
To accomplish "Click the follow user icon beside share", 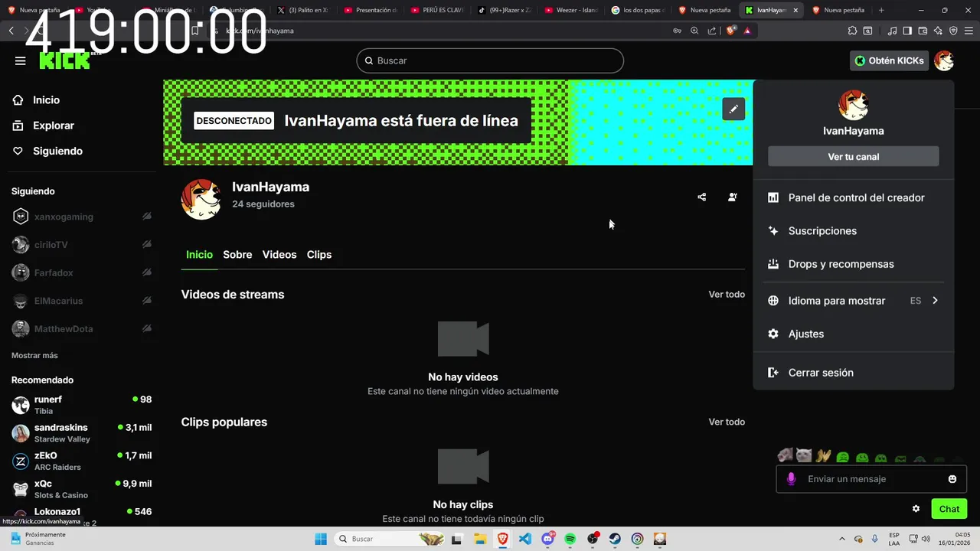I will click(732, 197).
